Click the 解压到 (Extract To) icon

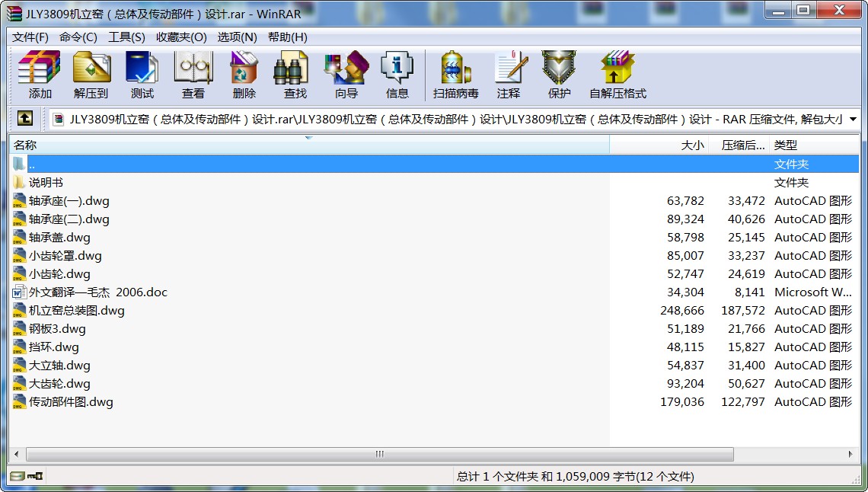[x=91, y=75]
